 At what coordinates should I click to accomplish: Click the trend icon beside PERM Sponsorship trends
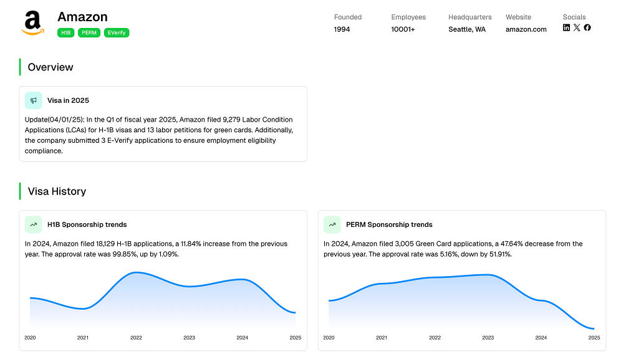click(x=332, y=224)
